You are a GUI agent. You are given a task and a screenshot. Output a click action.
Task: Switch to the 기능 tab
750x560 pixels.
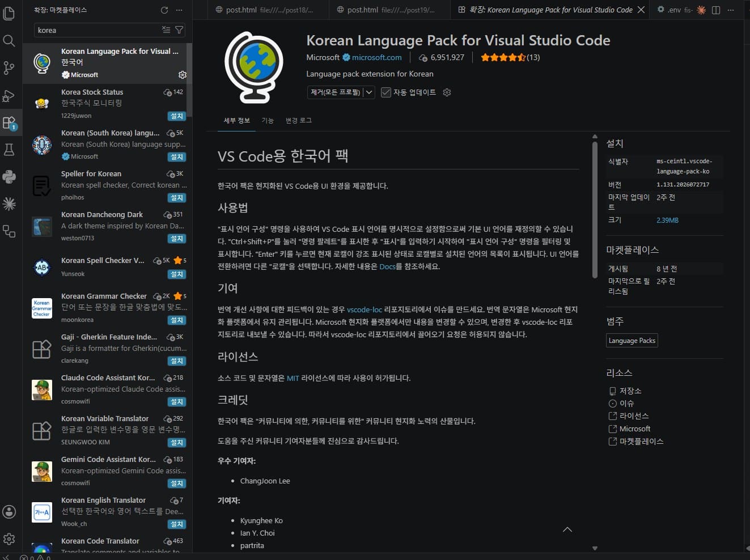[268, 120]
